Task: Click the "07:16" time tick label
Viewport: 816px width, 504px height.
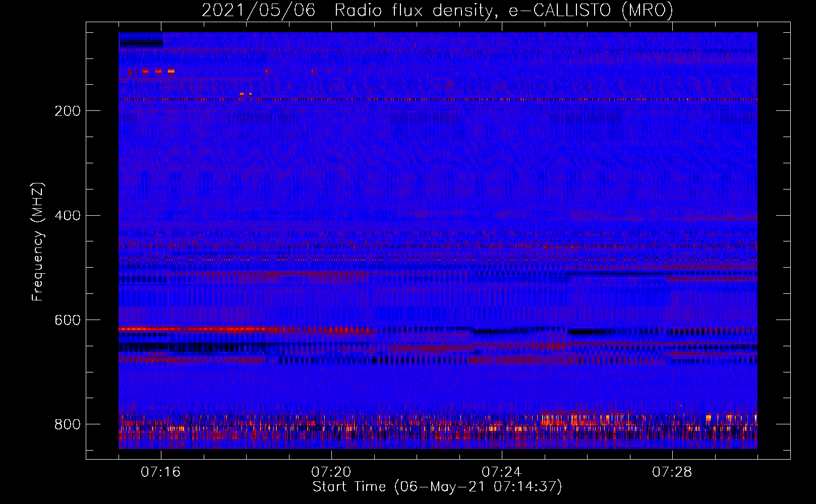Action: [161, 472]
